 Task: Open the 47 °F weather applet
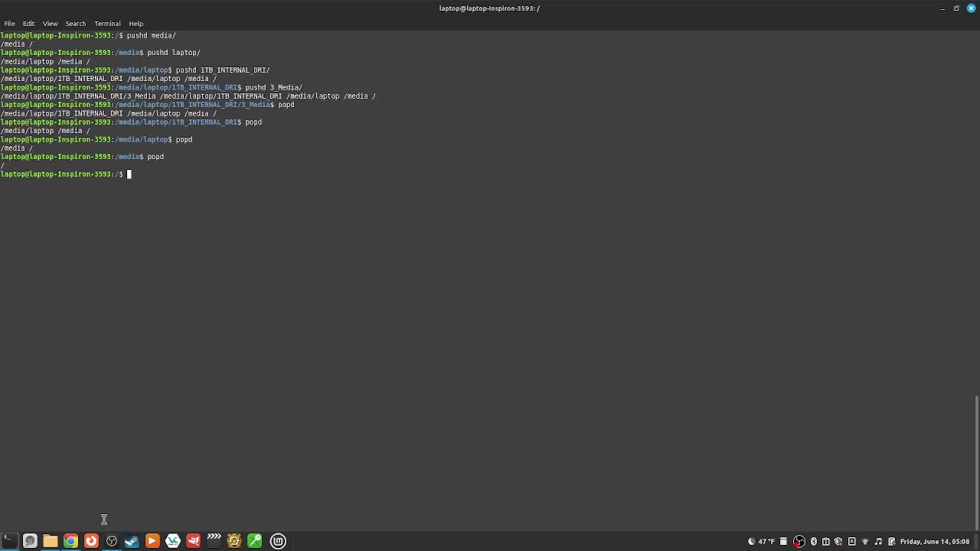tap(761, 541)
